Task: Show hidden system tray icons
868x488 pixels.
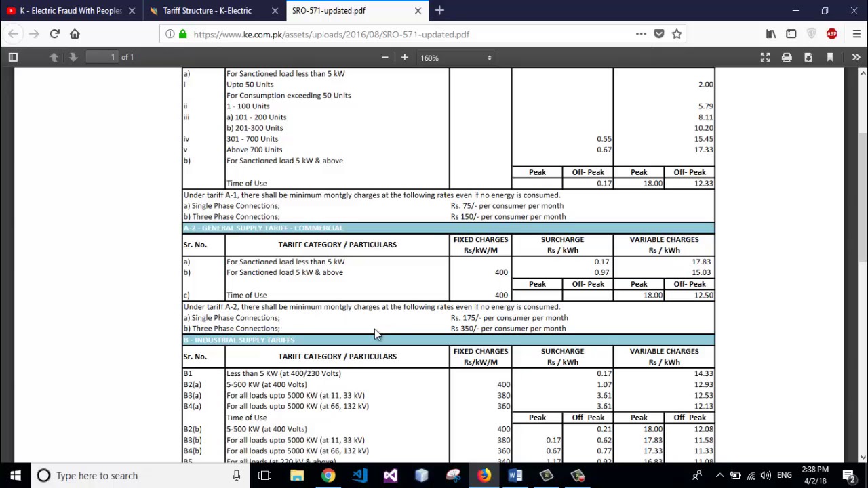Action: tap(719, 476)
